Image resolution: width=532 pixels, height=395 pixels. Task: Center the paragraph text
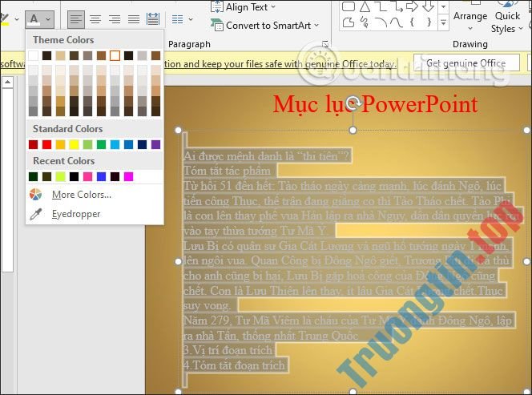95,19
